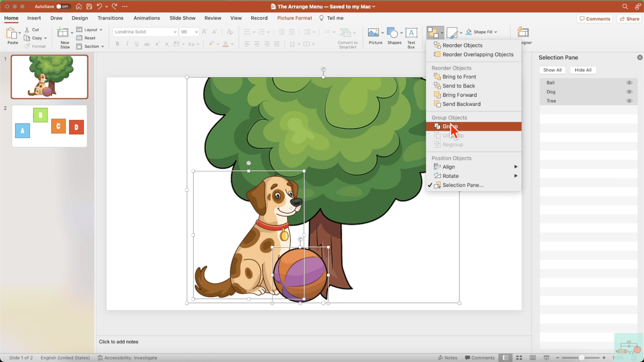This screenshot has width=644, height=362.
Task: Click the Paste clipboard icon
Action: 12,33
